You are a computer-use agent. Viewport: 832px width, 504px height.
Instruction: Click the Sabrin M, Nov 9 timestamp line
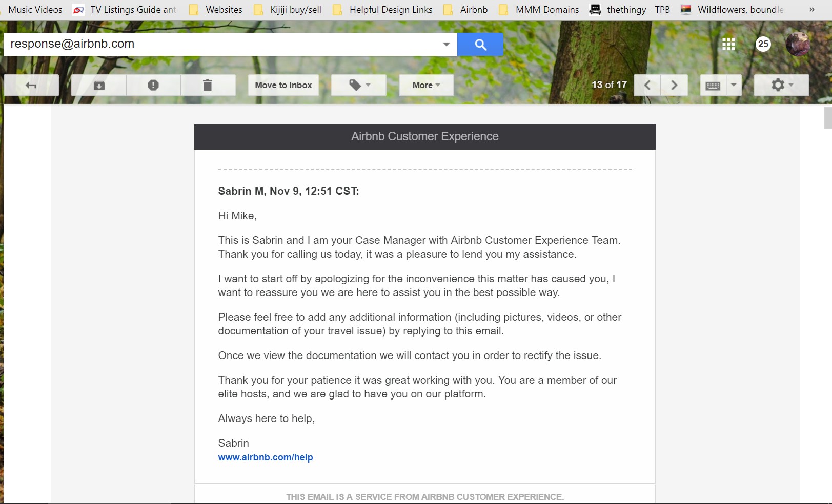coord(289,191)
